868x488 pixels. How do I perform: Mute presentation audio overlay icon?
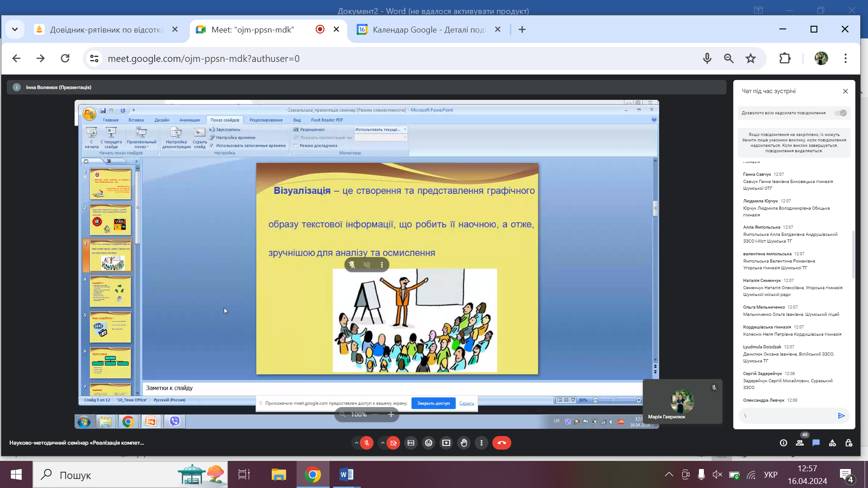pyautogui.click(x=367, y=265)
